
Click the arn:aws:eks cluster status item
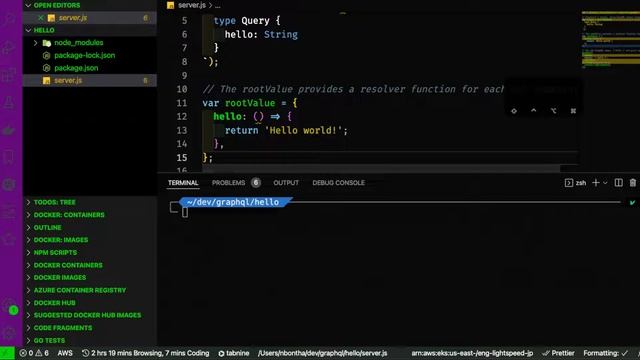(x=472, y=353)
